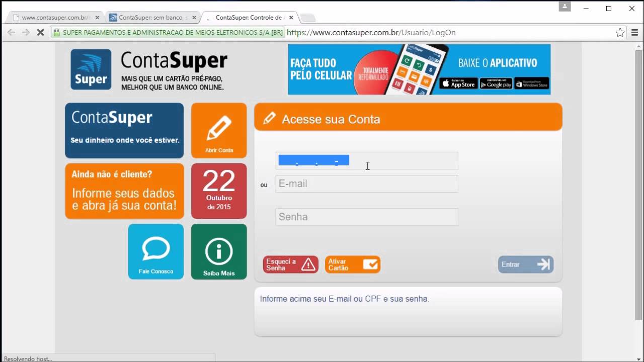Click the Abrir Conta pencil tile

pyautogui.click(x=219, y=131)
